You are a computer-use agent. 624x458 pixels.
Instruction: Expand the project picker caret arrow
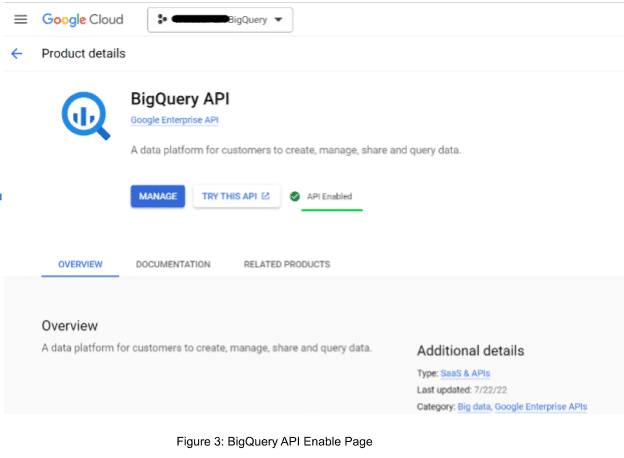click(x=279, y=19)
